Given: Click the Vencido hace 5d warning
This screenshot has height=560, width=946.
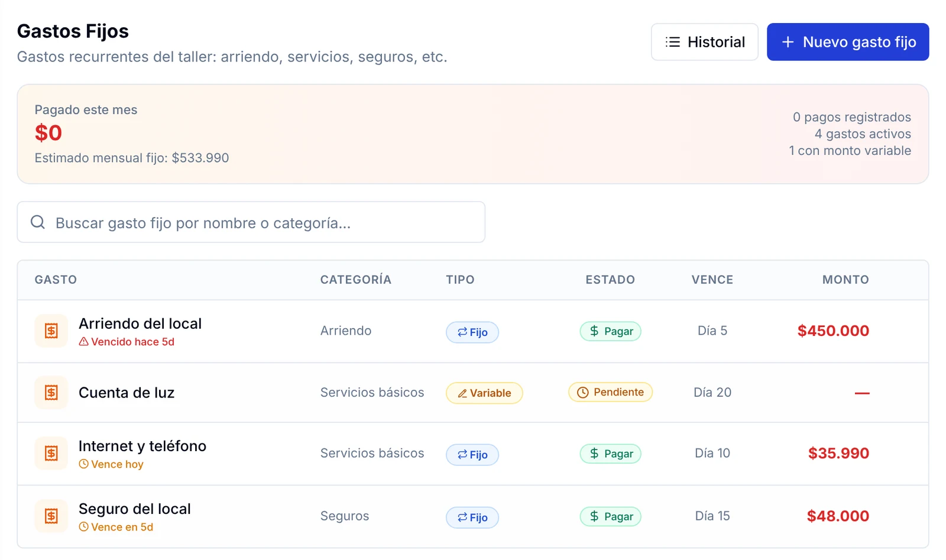Looking at the screenshot, I should (x=127, y=342).
